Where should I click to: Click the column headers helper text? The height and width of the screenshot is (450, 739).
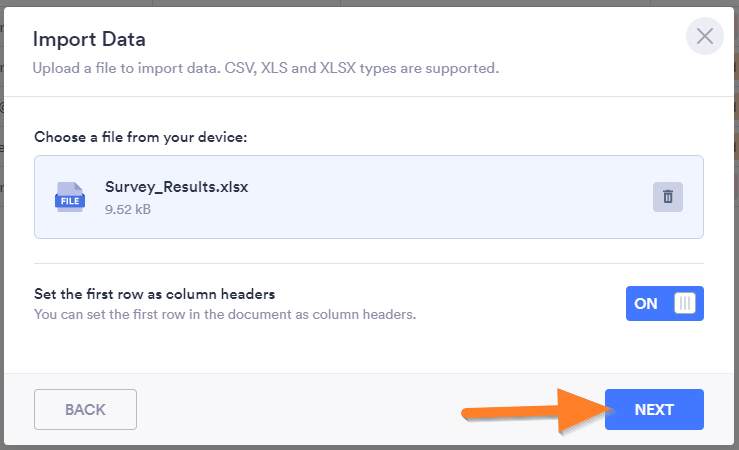coord(224,314)
